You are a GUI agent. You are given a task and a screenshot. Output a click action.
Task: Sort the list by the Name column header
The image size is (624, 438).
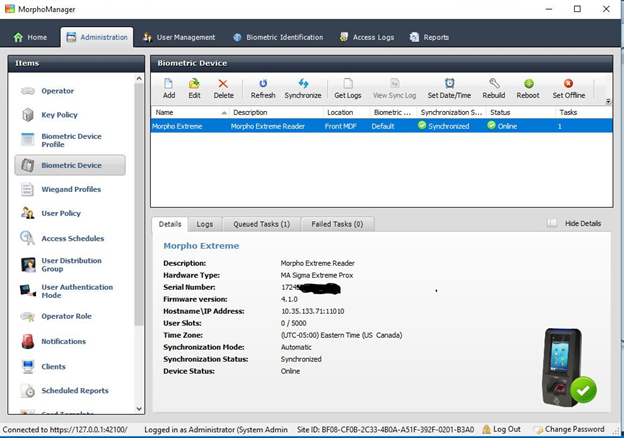pyautogui.click(x=190, y=113)
